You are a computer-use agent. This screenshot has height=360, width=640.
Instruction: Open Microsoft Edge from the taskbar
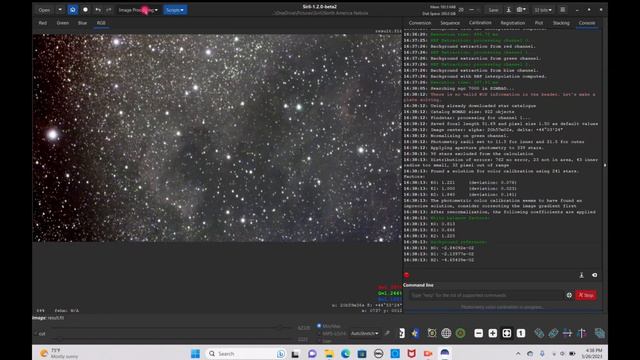pos(345,353)
